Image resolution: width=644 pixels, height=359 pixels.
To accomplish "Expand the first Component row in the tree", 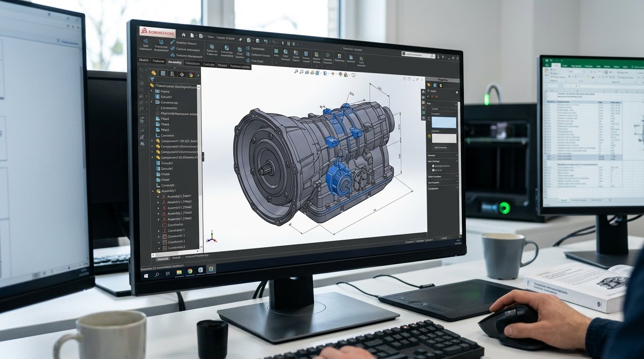I will (152, 141).
